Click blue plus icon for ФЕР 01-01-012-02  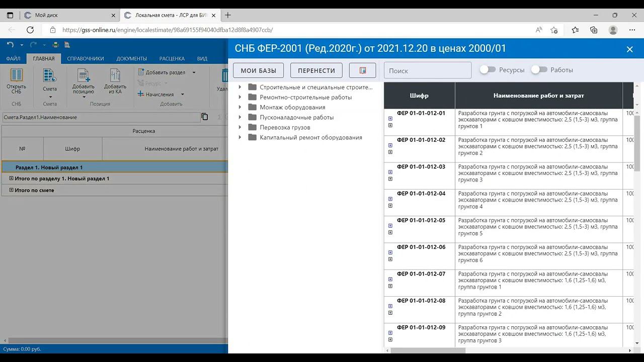click(390, 145)
